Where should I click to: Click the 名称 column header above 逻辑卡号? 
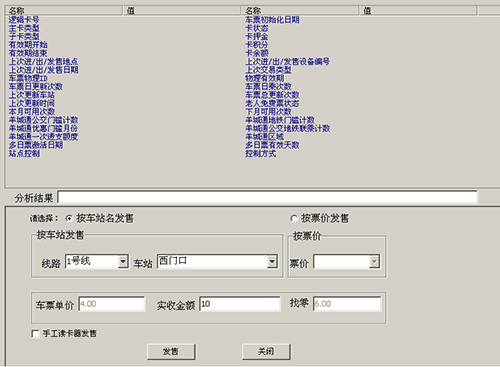64,11
